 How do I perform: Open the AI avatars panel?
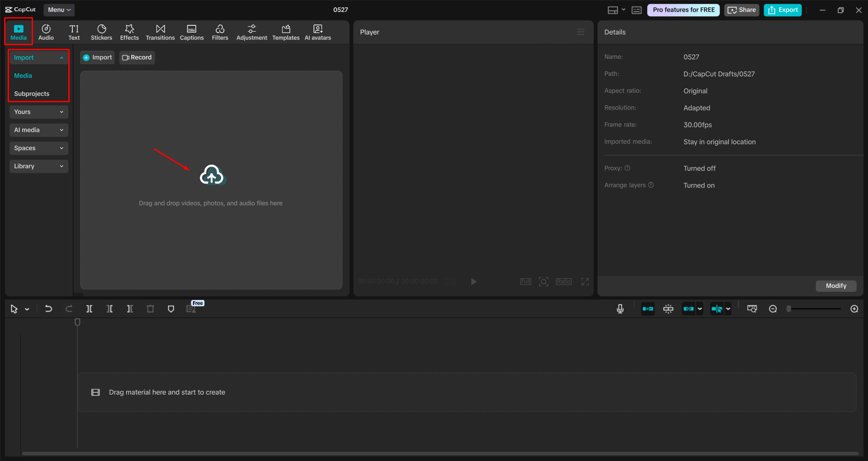tap(317, 32)
